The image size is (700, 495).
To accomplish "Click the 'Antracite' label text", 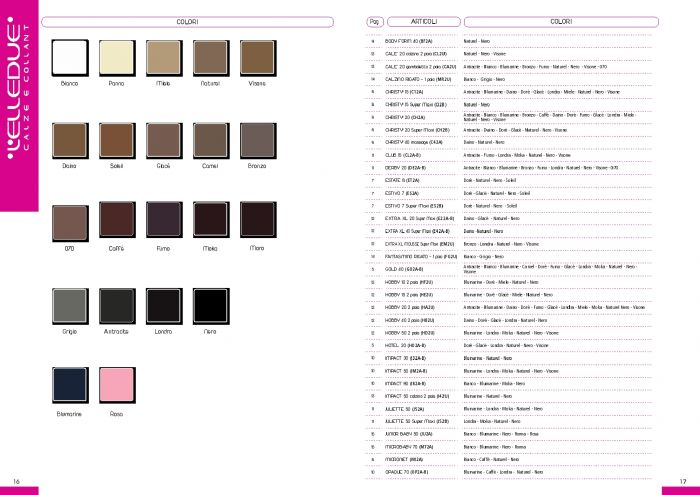I will [x=116, y=332].
